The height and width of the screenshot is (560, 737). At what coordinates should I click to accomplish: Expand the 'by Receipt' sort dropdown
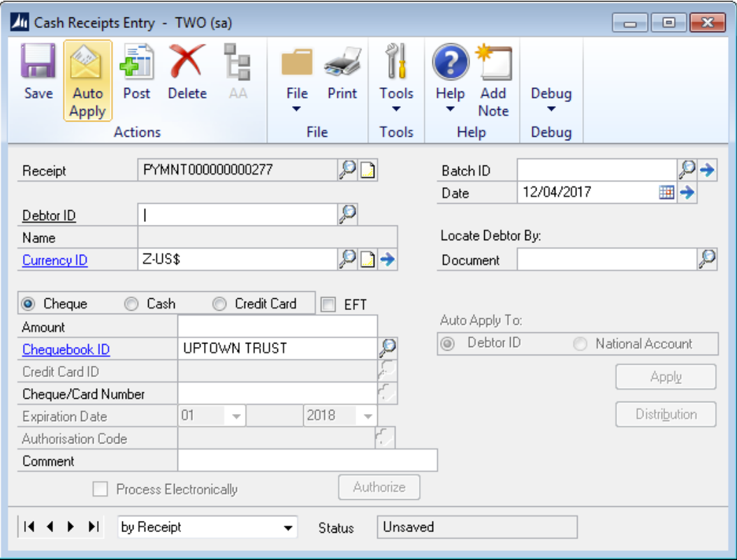(289, 528)
